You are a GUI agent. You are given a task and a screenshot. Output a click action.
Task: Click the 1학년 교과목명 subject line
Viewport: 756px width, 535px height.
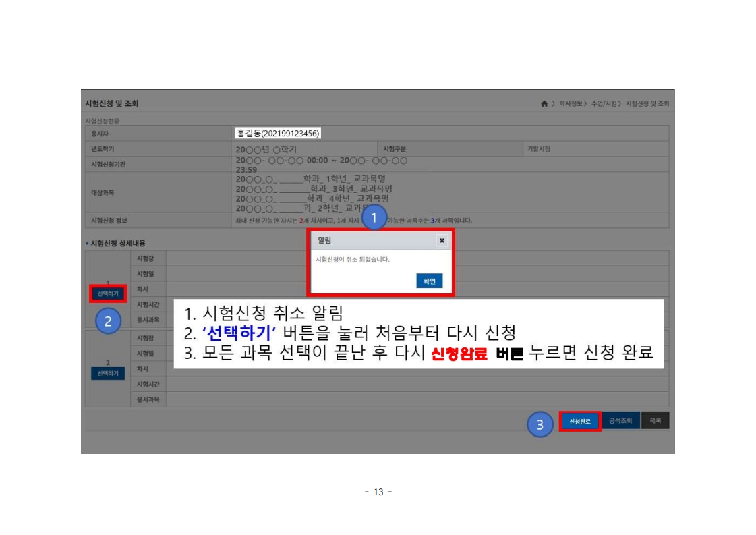pos(310,179)
